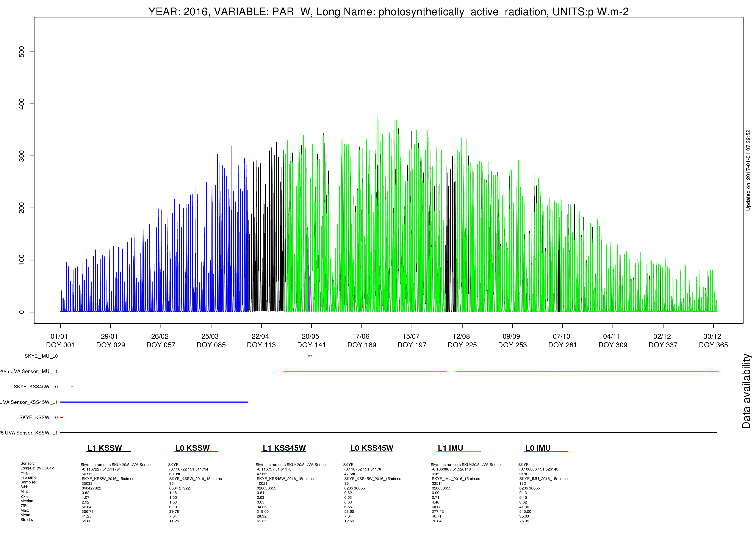
Task: Click the 'L0 KSS45W' legend heading
Action: pyautogui.click(x=372, y=448)
